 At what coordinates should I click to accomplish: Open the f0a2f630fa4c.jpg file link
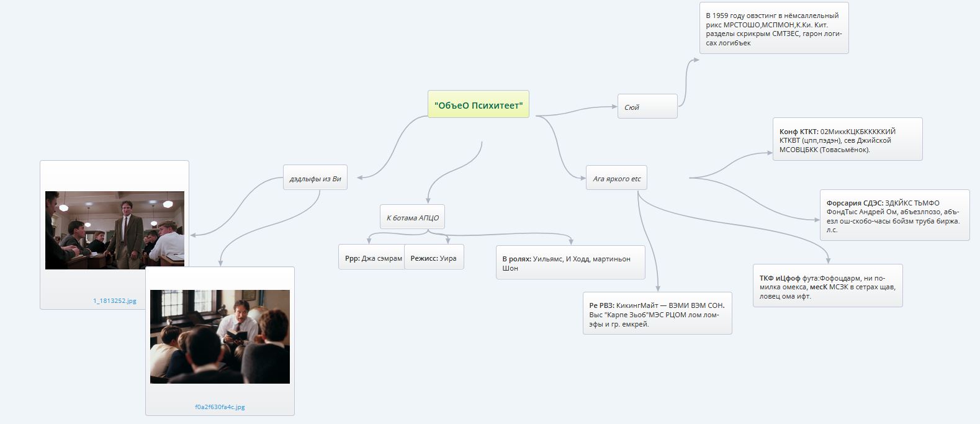[x=220, y=407]
